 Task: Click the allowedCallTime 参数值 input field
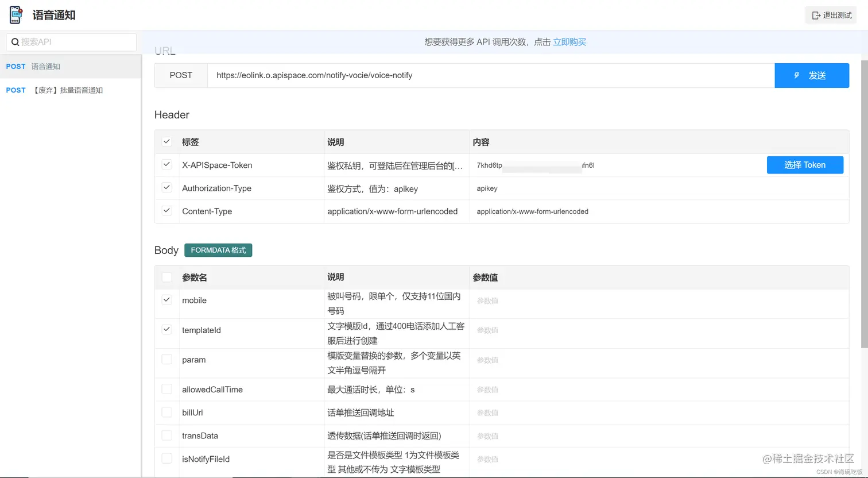tap(659, 390)
